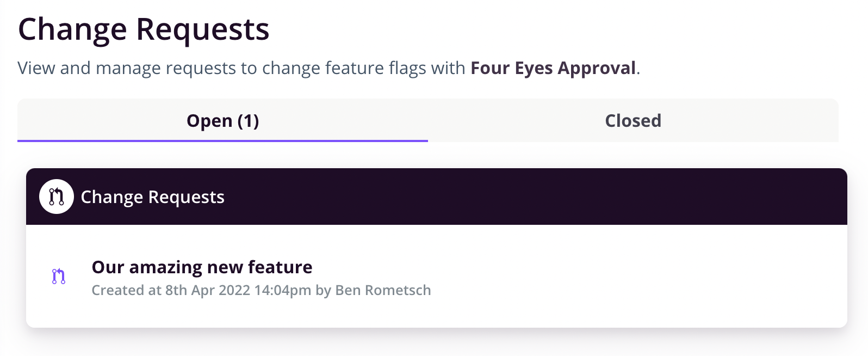
Task: Click the purple underline beneath Open tab
Action: click(222, 140)
